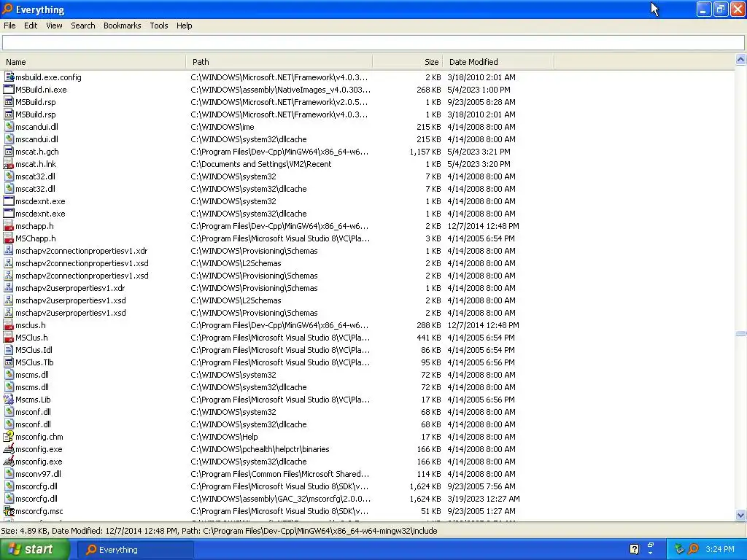Click the mscandui.dll icon in C:\WINDOWS\ime
Image resolution: width=747 pixels, height=560 pixels.
pos(9,126)
